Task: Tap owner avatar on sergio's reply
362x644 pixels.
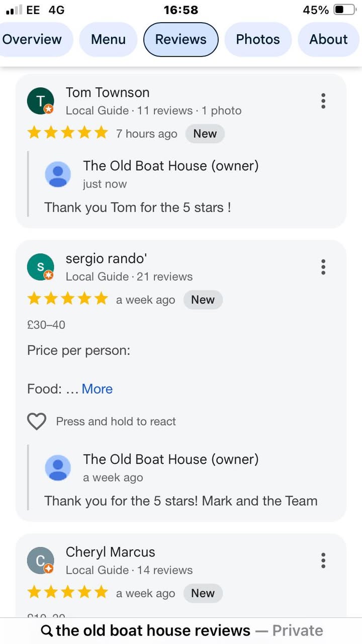Action: click(x=58, y=468)
